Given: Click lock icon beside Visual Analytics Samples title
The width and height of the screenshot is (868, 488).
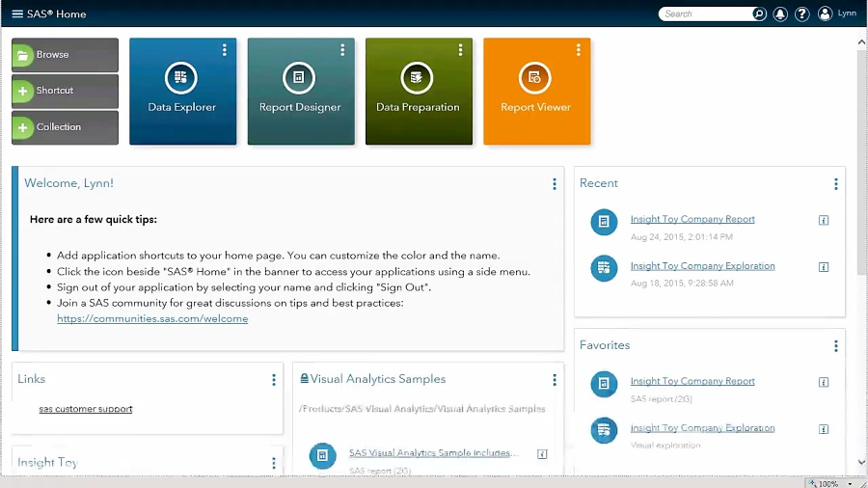Looking at the screenshot, I should [x=304, y=378].
